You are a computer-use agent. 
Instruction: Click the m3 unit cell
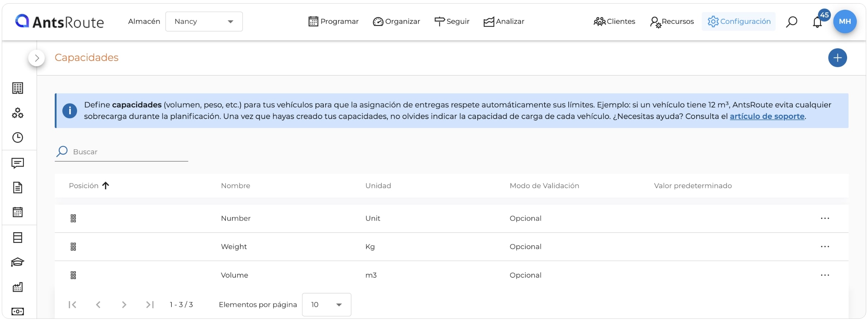pyautogui.click(x=371, y=275)
